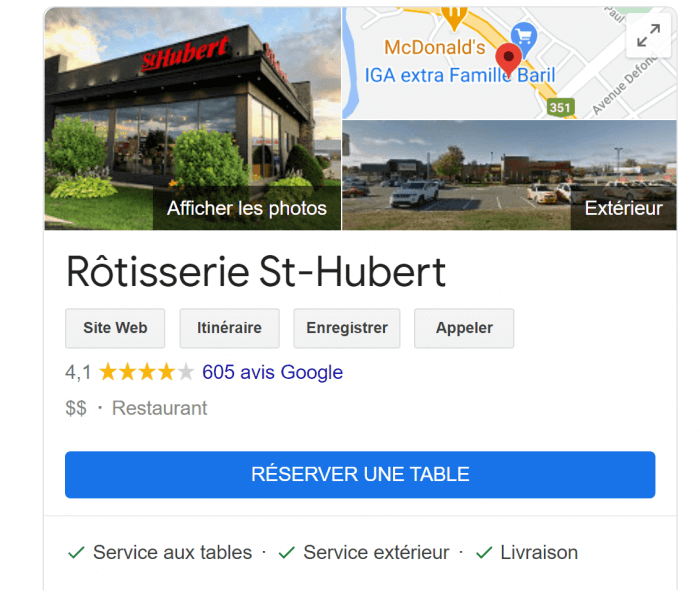Click the red location pin on map

click(508, 60)
